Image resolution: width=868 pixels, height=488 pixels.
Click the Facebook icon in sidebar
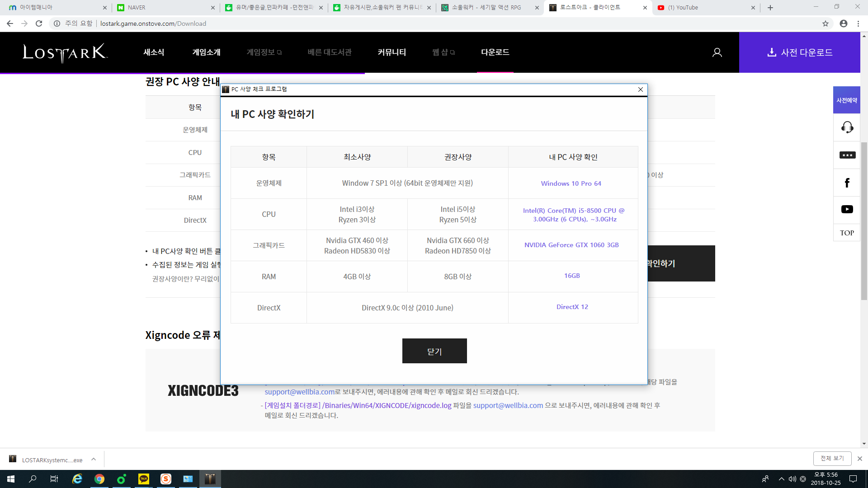pyautogui.click(x=847, y=183)
